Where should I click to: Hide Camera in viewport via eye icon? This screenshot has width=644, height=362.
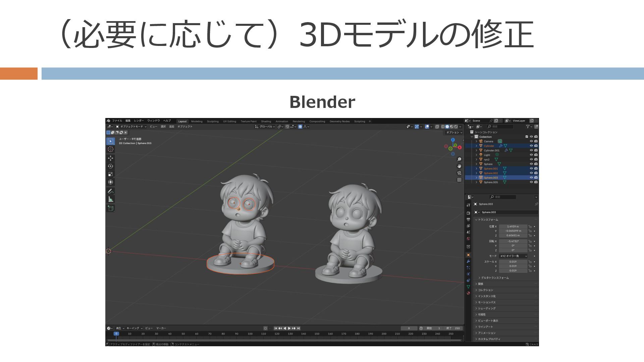(531, 141)
